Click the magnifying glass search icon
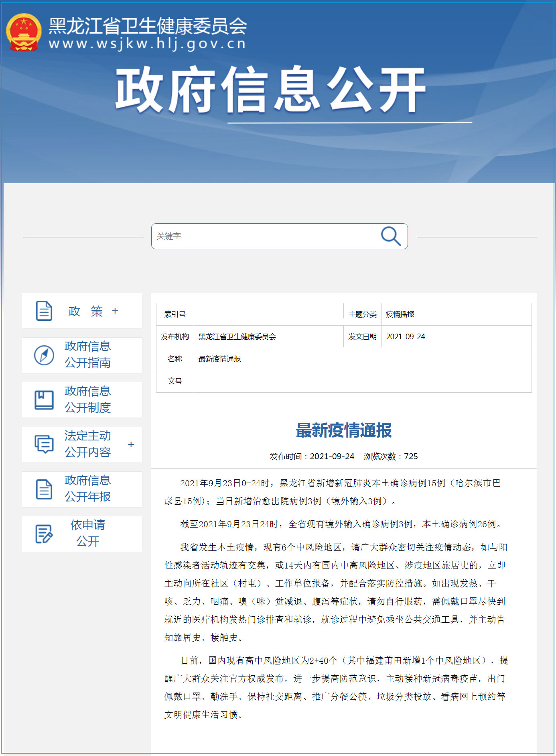The height and width of the screenshot is (756, 556). coord(390,236)
